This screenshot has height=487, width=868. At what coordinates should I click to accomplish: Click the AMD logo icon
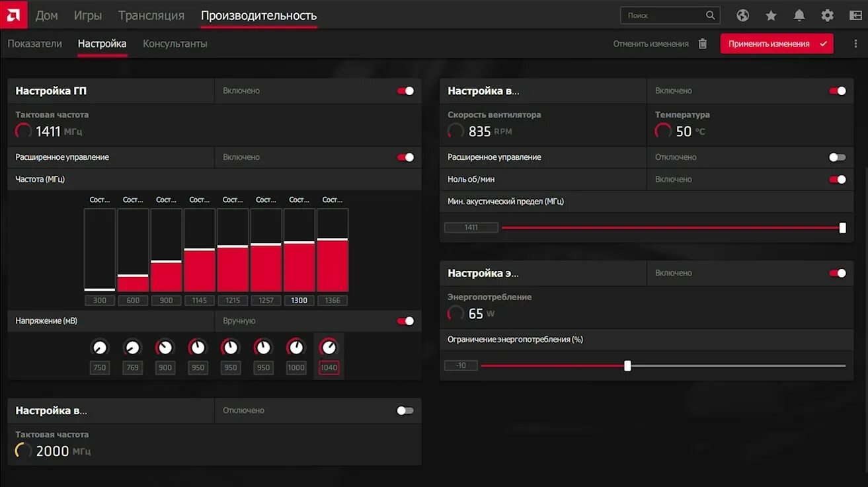tap(14, 15)
